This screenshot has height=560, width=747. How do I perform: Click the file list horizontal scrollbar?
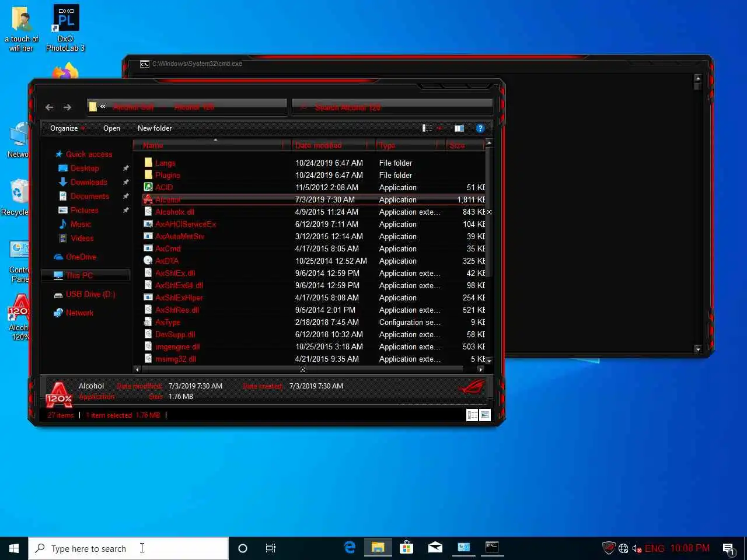303,369
